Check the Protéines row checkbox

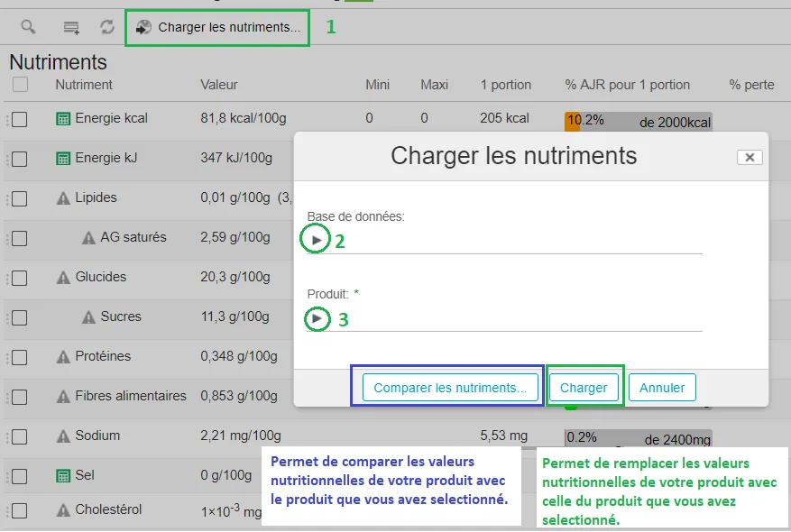20,358
